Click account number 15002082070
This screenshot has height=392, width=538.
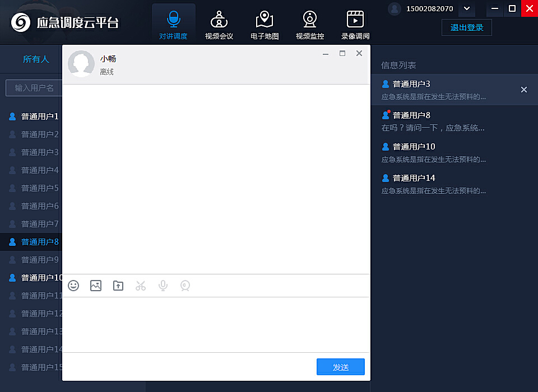pyautogui.click(x=430, y=8)
